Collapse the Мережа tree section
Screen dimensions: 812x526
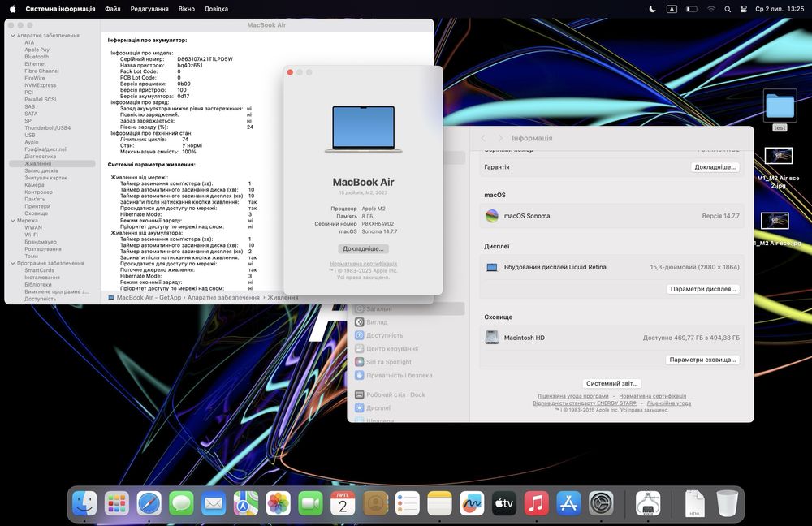pos(13,221)
